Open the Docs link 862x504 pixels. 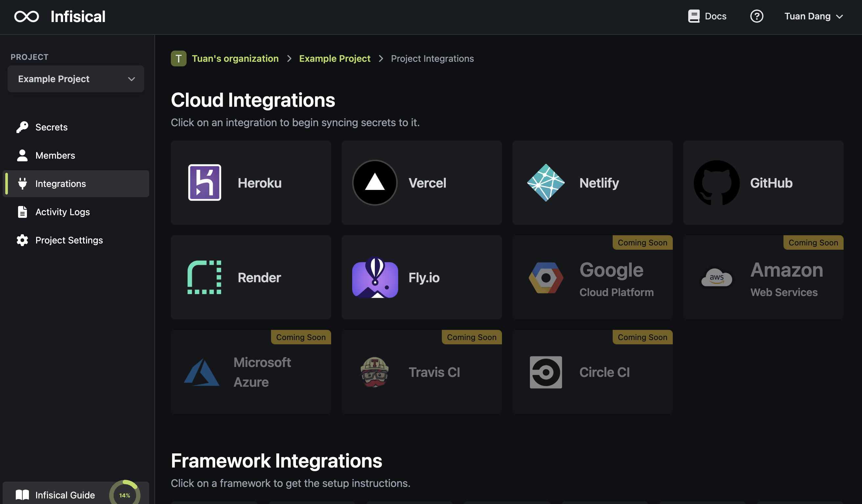pyautogui.click(x=707, y=16)
